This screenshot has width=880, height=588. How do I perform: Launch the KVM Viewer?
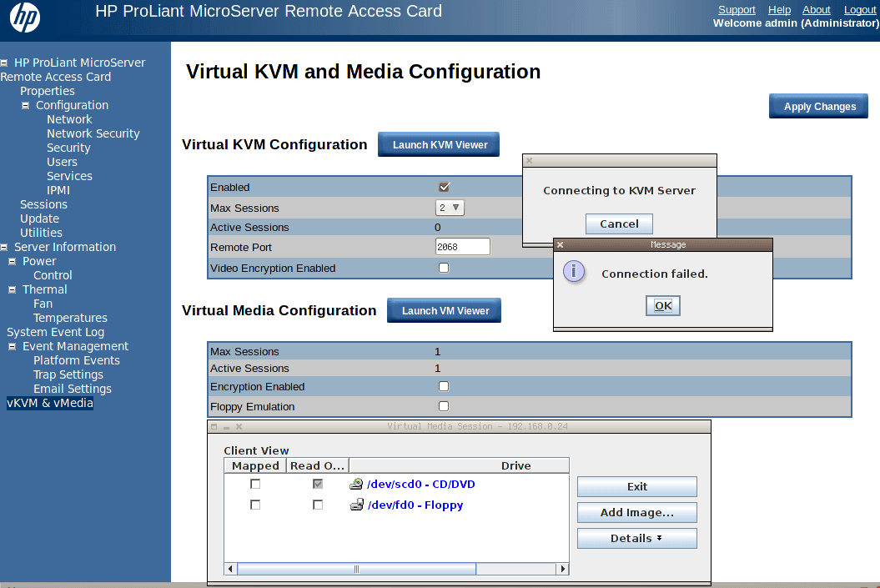[439, 144]
